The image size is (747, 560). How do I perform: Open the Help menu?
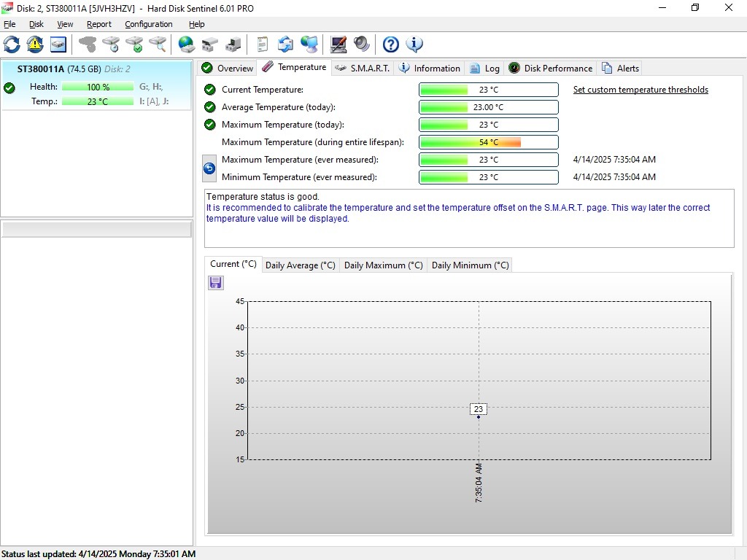coord(197,24)
